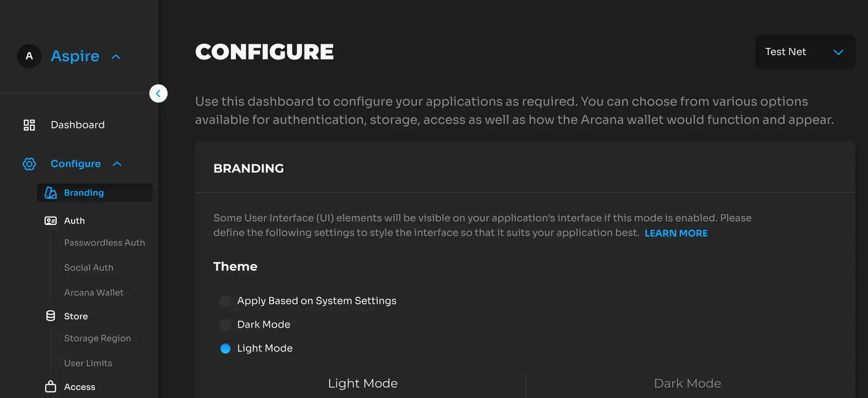Expand the Aspire app switcher chevron
Screen dimensions: 868x398
click(116, 57)
